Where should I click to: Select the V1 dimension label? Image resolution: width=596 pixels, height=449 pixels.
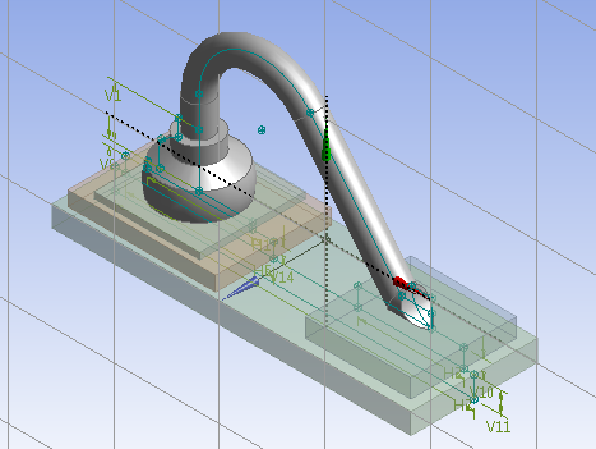tap(113, 94)
